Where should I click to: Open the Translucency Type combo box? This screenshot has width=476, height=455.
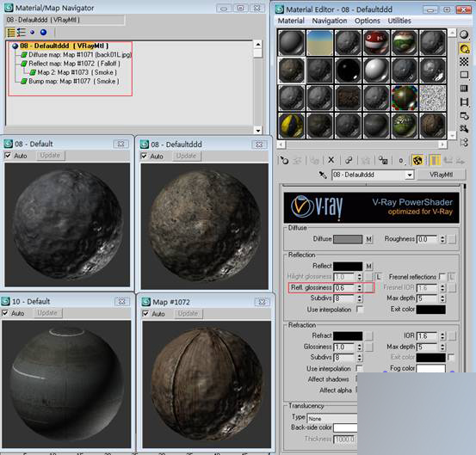(x=332, y=418)
